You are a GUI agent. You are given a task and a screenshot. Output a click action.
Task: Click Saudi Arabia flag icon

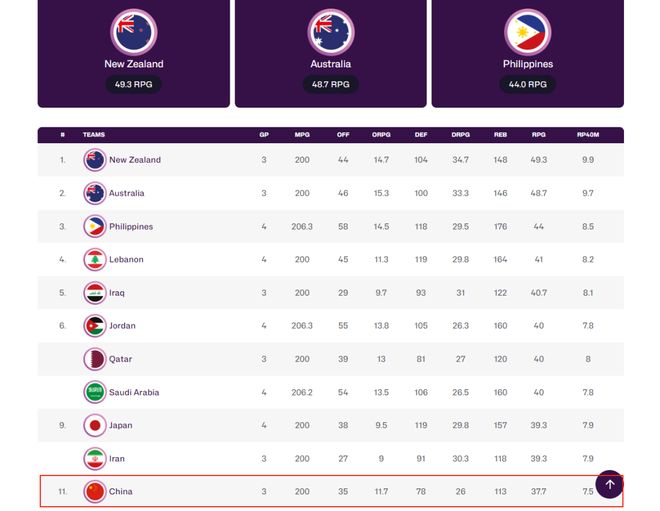(95, 392)
